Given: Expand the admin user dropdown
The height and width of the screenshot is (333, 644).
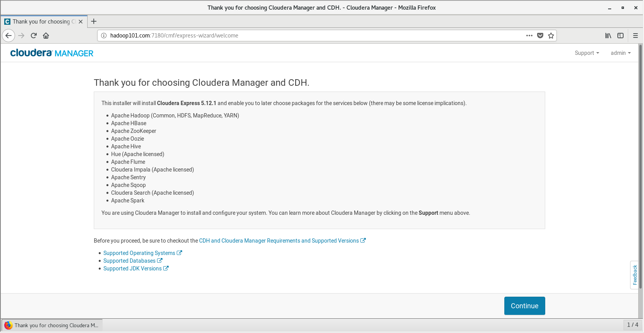Looking at the screenshot, I should [x=620, y=53].
